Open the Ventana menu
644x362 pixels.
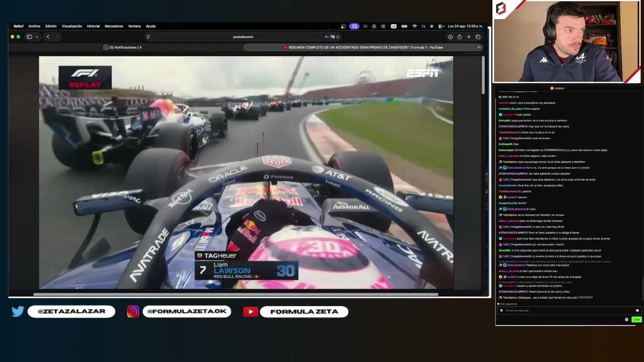[134, 26]
